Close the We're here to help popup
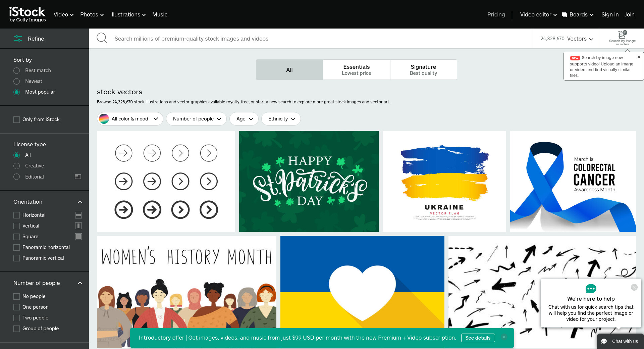This screenshot has height=349, width=644. 634,287
